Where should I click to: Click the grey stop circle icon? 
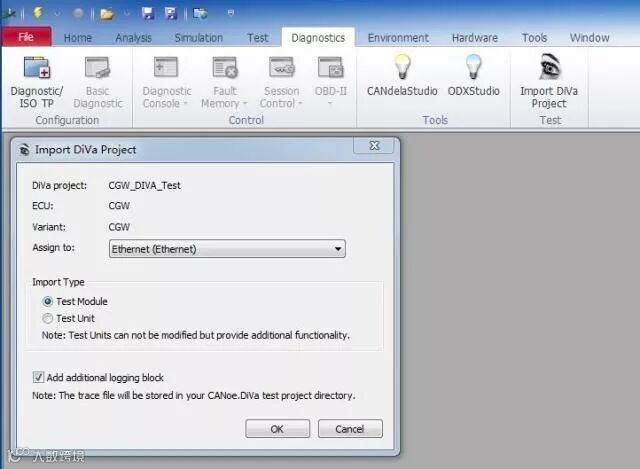point(78,13)
